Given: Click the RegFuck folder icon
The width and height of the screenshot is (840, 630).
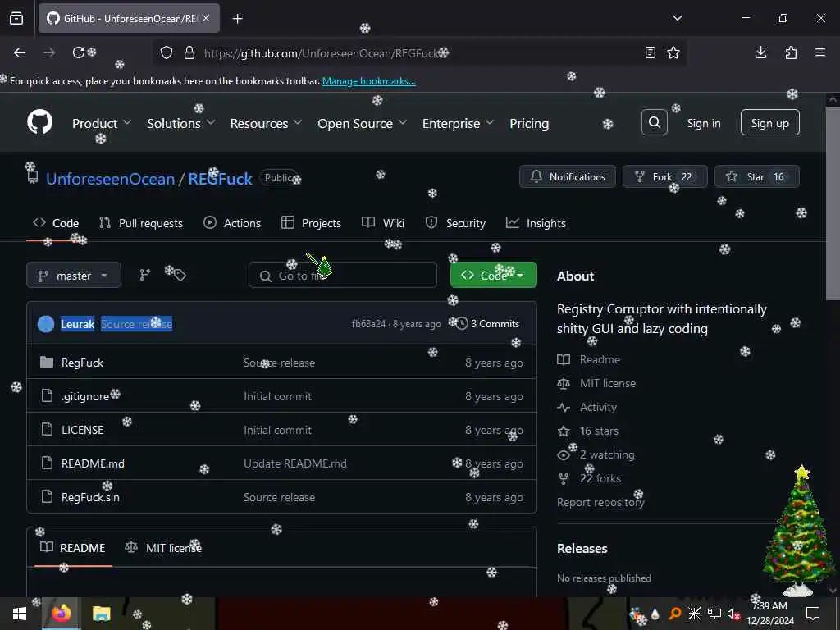Looking at the screenshot, I should point(47,362).
